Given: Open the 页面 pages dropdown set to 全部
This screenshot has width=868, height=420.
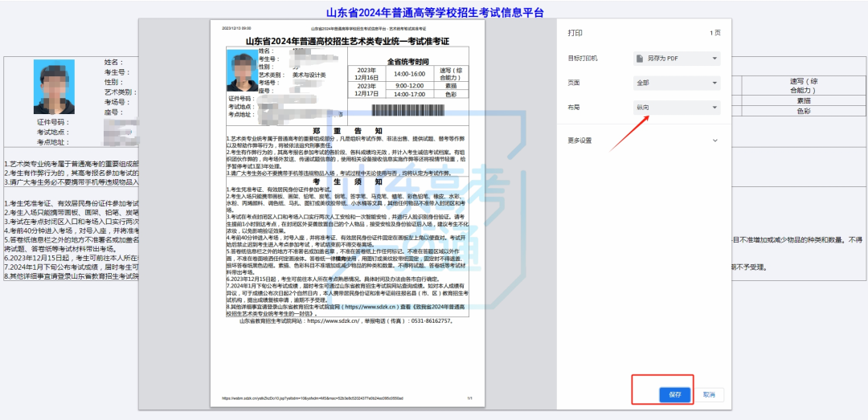Looking at the screenshot, I should point(676,83).
